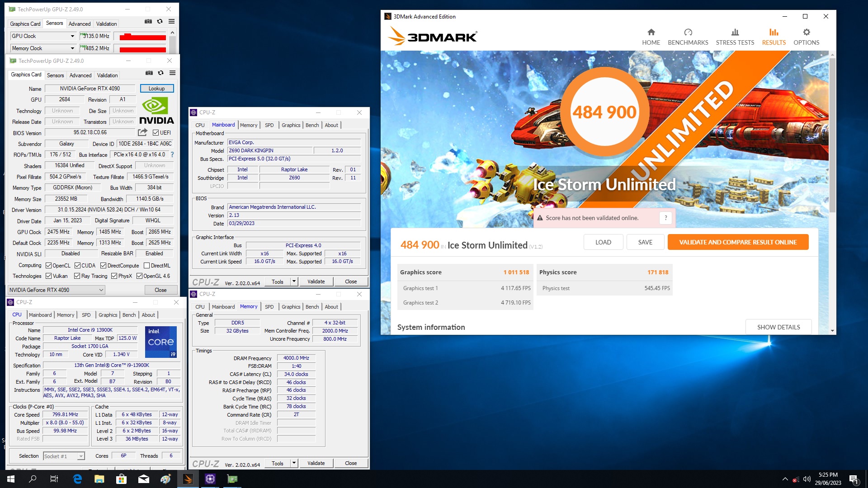Open OPTIONS gear in 3DMark
The height and width of the screenshot is (488, 868).
(x=807, y=37)
